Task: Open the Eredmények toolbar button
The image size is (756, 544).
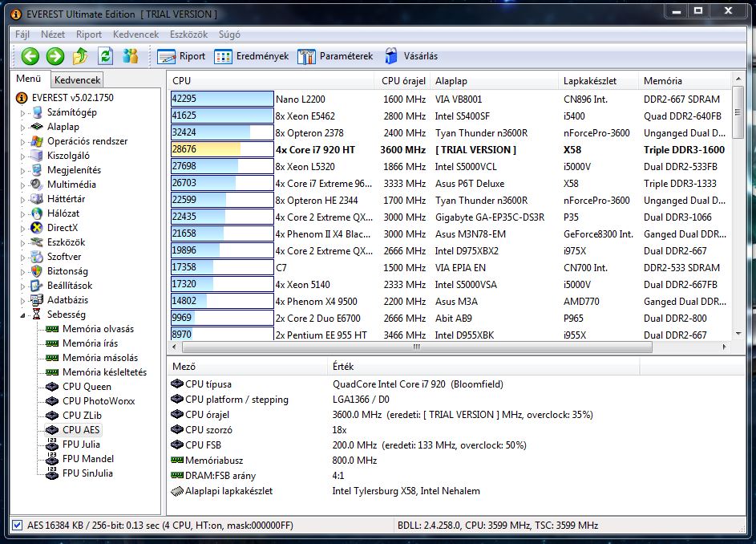Action: pyautogui.click(x=251, y=56)
